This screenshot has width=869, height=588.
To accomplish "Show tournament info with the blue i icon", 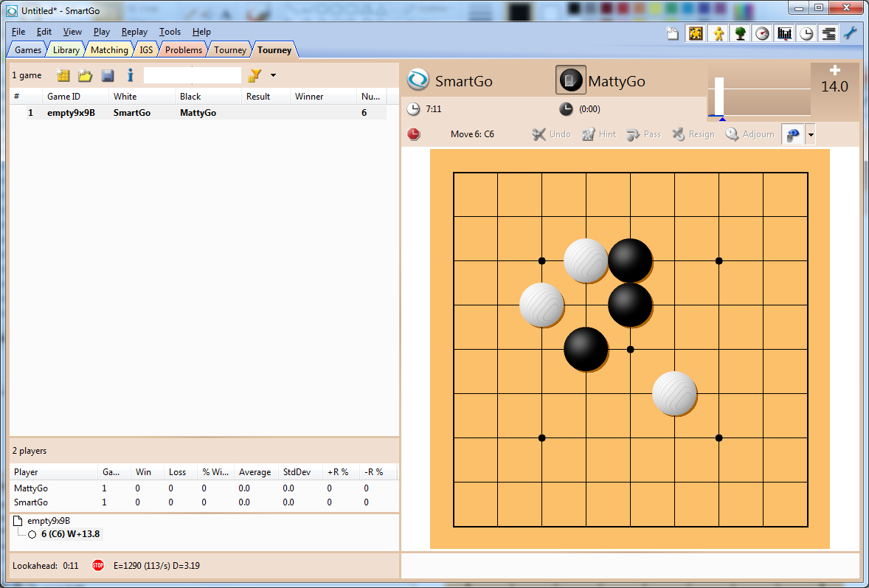I will (131, 75).
